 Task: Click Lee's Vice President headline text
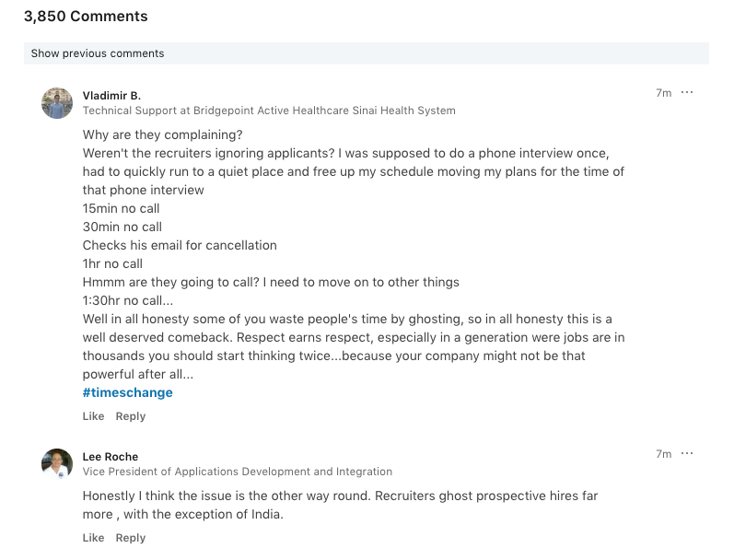[238, 472]
